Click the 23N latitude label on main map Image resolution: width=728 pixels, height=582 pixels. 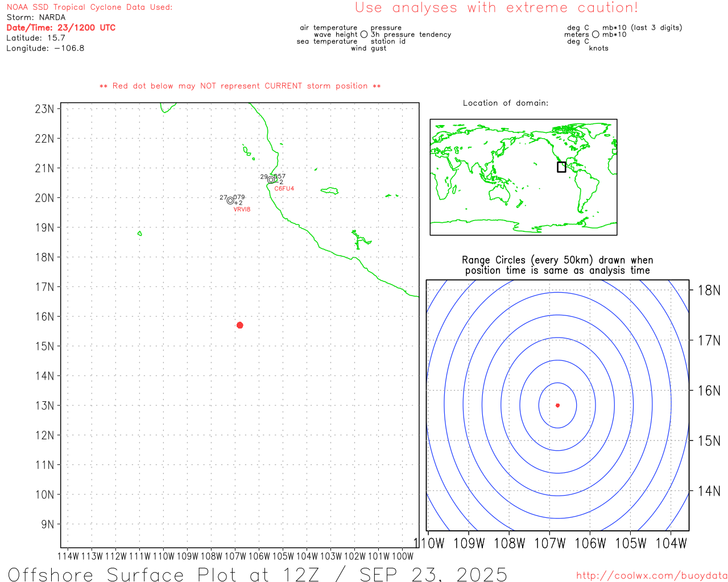(x=45, y=109)
